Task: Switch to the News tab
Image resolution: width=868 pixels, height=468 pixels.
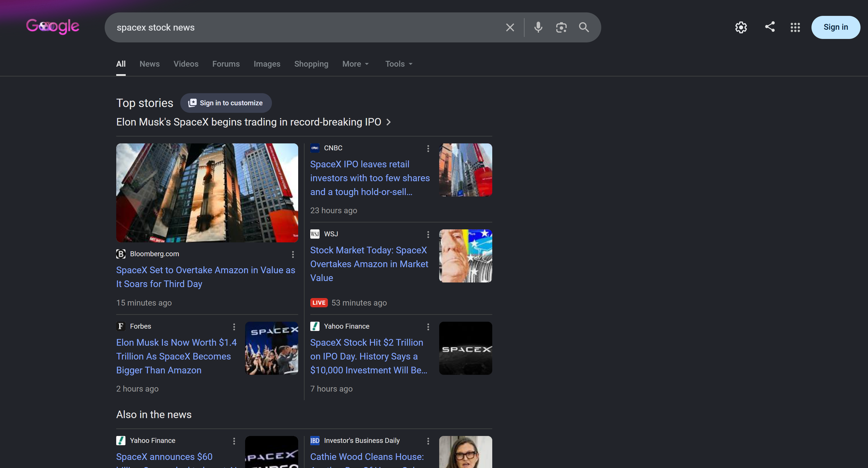Action: 150,64
